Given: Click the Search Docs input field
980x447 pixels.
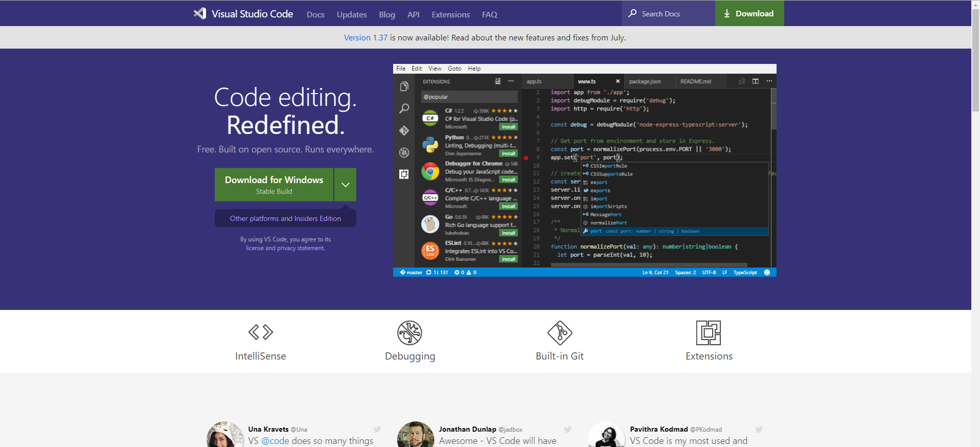Looking at the screenshot, I should tap(669, 13).
